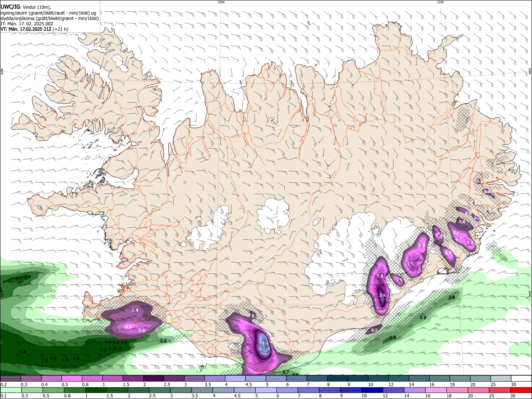Click the valid time 'VT: Mán. 17.02.2025 21Z (+21 h)'

point(34,29)
